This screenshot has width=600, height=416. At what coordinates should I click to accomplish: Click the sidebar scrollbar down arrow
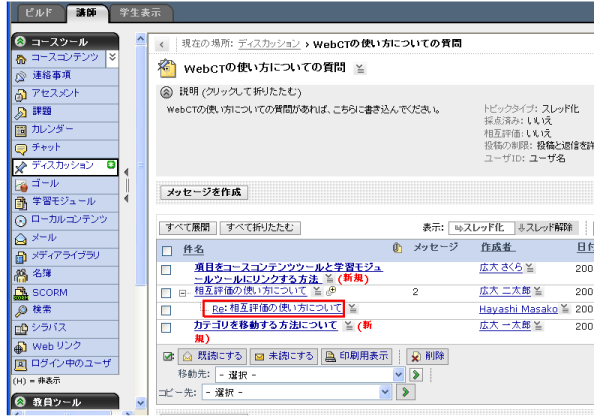[140, 403]
